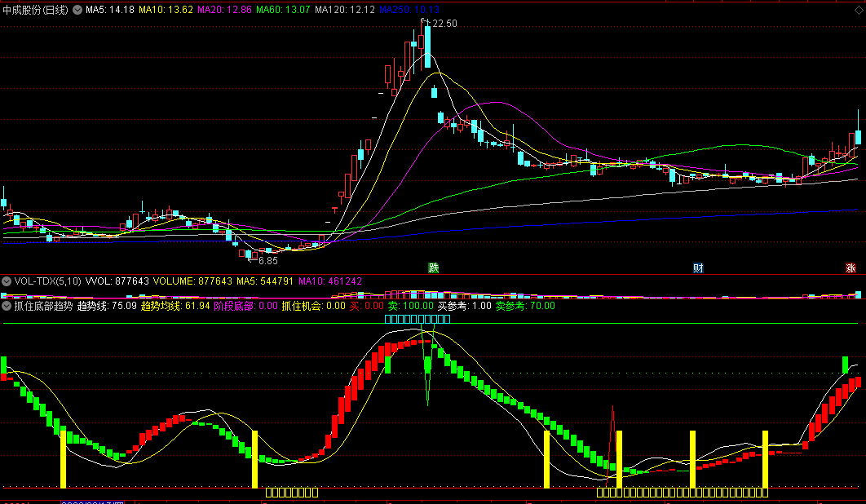Image resolution: width=866 pixels, height=504 pixels.
Task: Click the volume MA5: 544791 value
Action: point(265,281)
